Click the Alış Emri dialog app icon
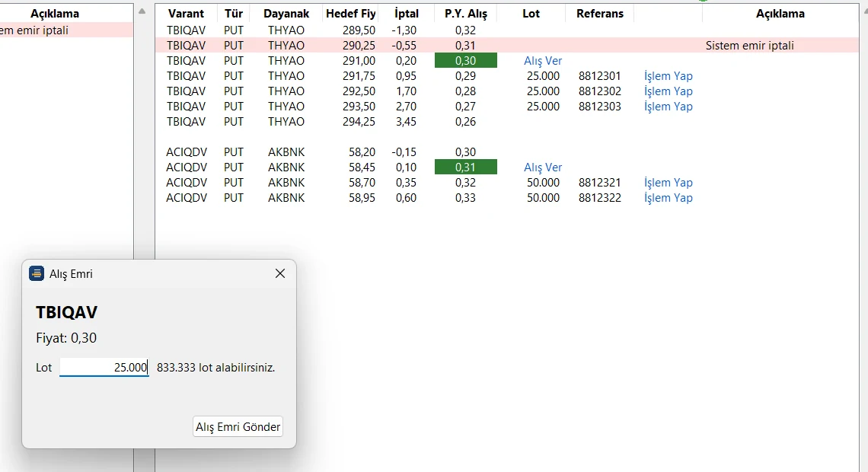The height and width of the screenshot is (472, 868). (37, 273)
